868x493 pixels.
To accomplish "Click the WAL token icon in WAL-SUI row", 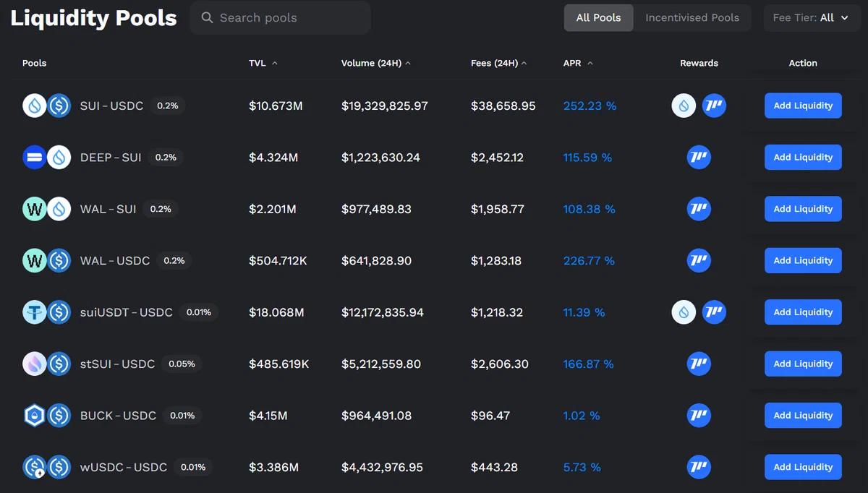I will pyautogui.click(x=35, y=209).
